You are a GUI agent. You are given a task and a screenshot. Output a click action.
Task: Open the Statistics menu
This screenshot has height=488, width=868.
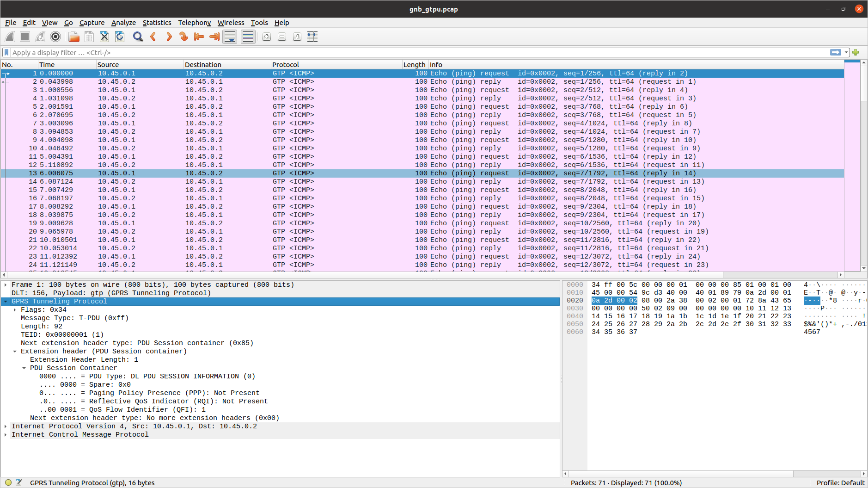point(157,23)
